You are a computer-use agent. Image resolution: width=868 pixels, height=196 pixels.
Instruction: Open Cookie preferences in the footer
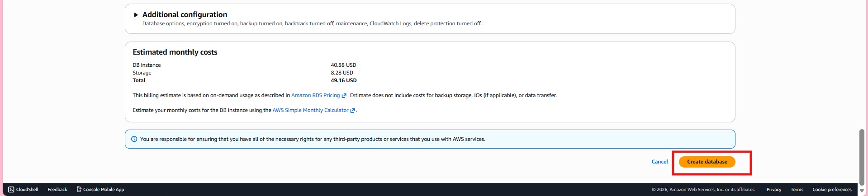click(x=832, y=190)
